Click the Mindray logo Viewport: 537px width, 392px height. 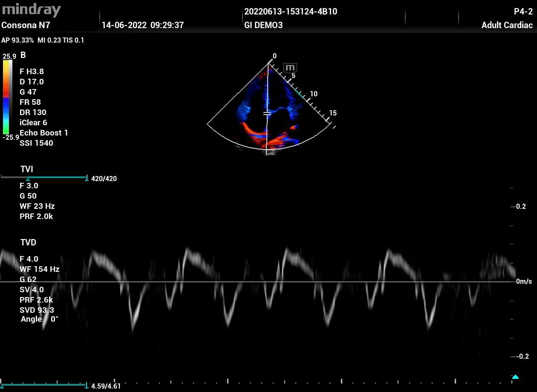(32, 10)
